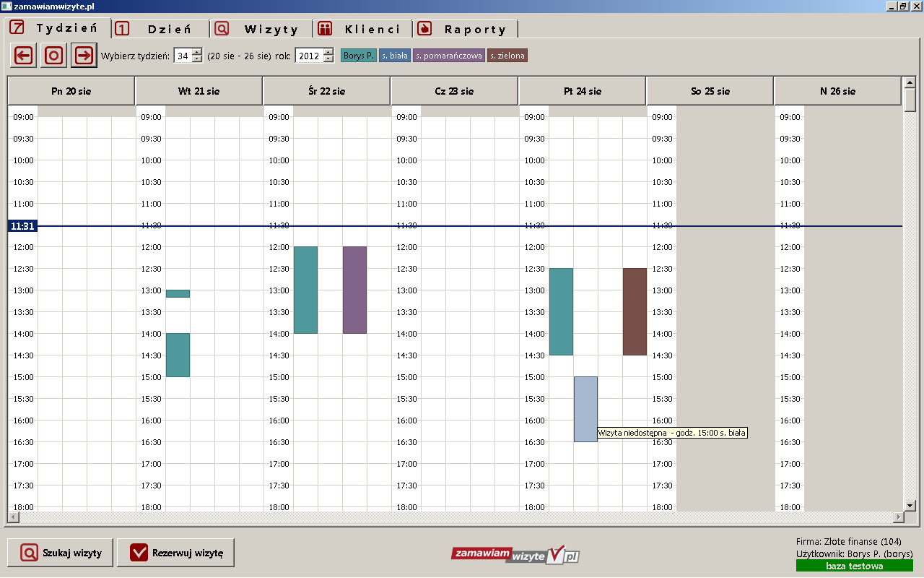This screenshot has width=924, height=578.
Task: Open the Tydzień tab
Action: [58, 28]
